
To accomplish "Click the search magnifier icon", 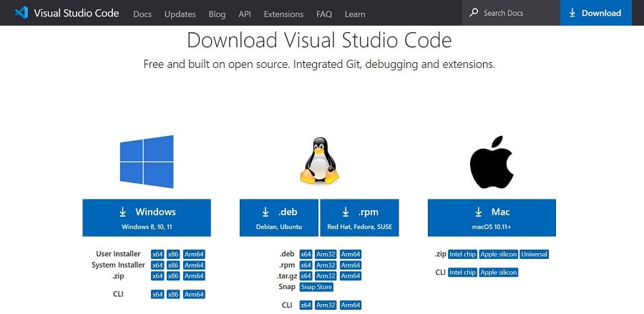I will pyautogui.click(x=474, y=12).
